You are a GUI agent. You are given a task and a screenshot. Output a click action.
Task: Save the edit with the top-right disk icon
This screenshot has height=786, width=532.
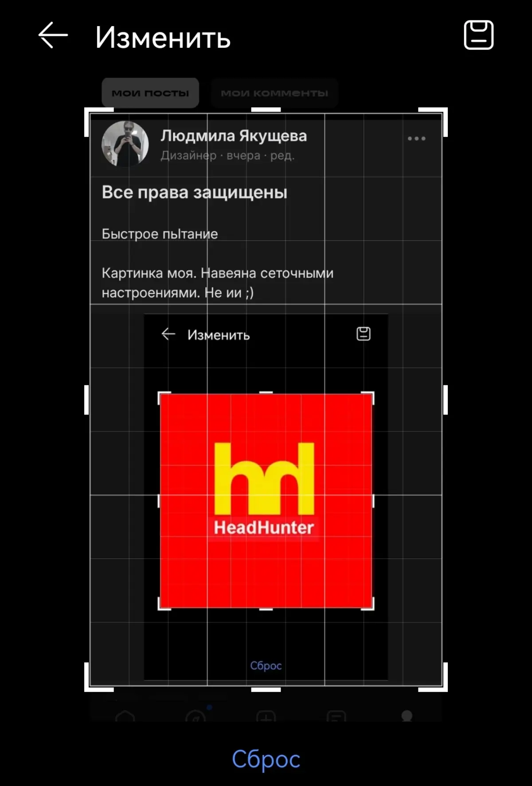click(x=478, y=35)
